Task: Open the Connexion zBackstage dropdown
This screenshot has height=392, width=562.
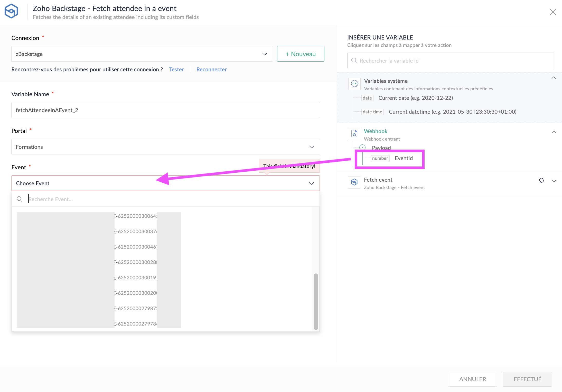Action: pos(265,54)
